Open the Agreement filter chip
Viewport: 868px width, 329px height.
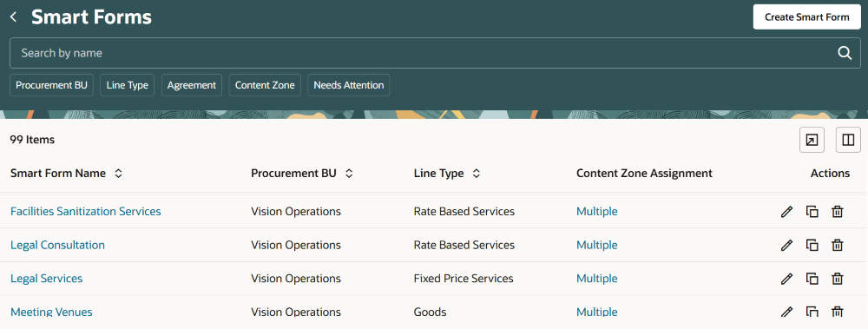point(192,85)
